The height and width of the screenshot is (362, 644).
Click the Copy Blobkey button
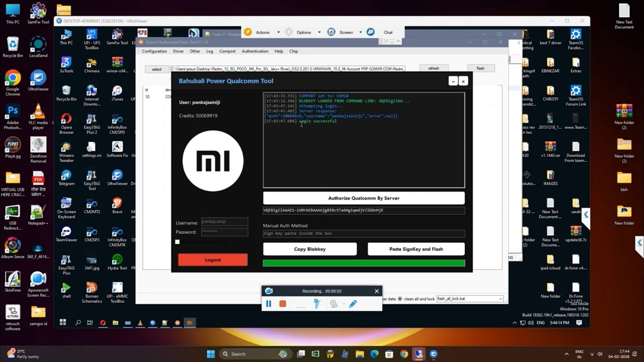coord(310,249)
